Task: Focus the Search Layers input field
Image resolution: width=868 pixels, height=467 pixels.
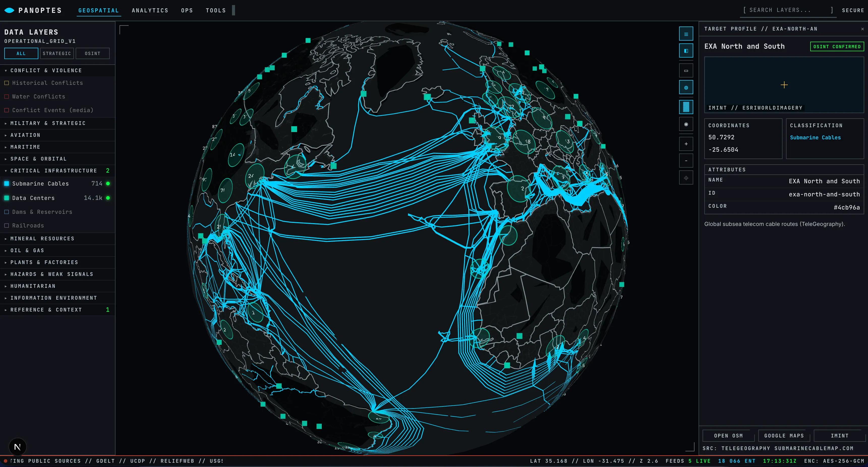Action: coord(788,10)
